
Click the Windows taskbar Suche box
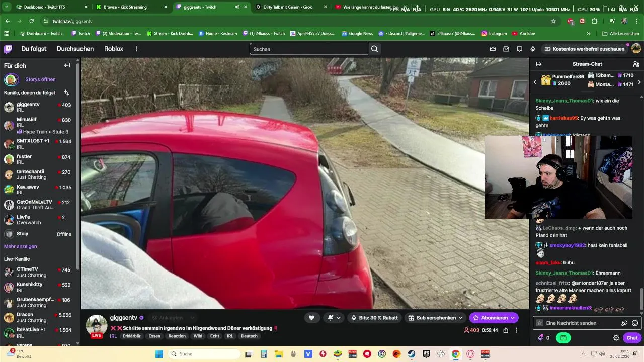click(203, 354)
